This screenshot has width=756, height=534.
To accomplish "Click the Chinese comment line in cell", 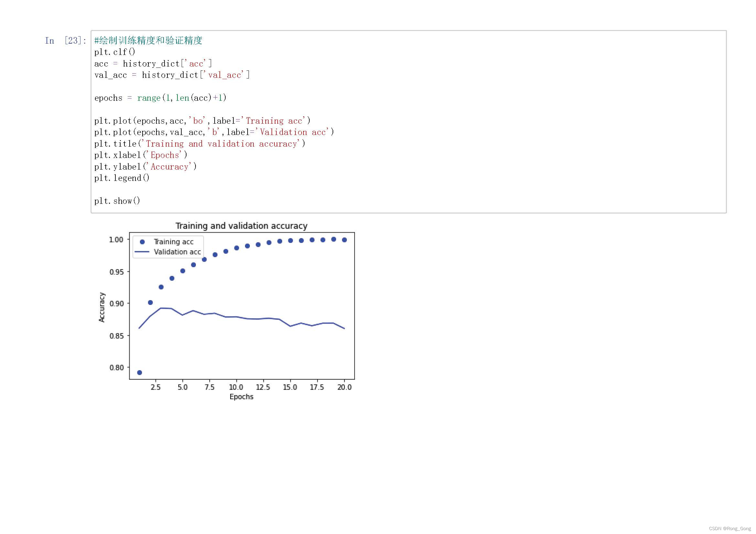I will tap(148, 40).
